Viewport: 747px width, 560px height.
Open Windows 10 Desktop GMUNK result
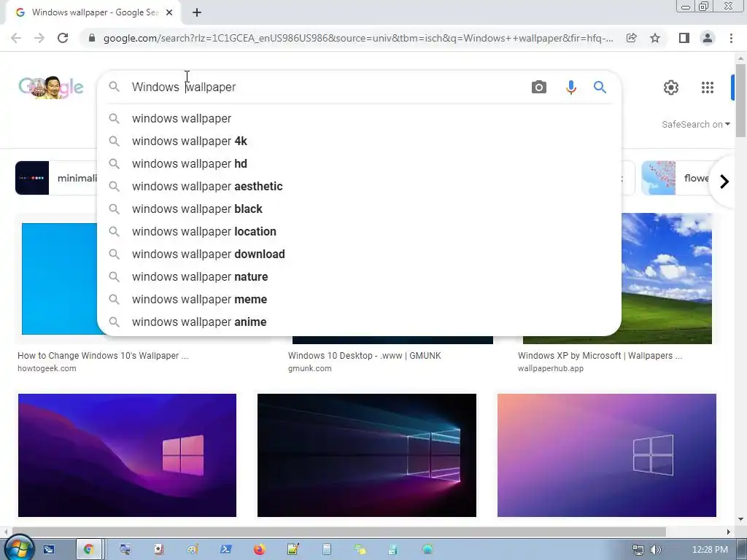(x=365, y=356)
